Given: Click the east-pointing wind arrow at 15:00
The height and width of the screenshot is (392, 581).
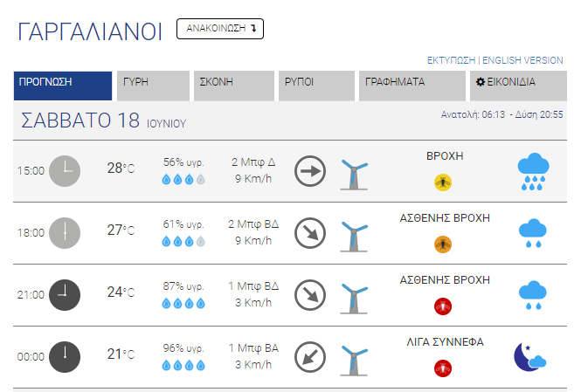Looking at the screenshot, I should [x=310, y=171].
